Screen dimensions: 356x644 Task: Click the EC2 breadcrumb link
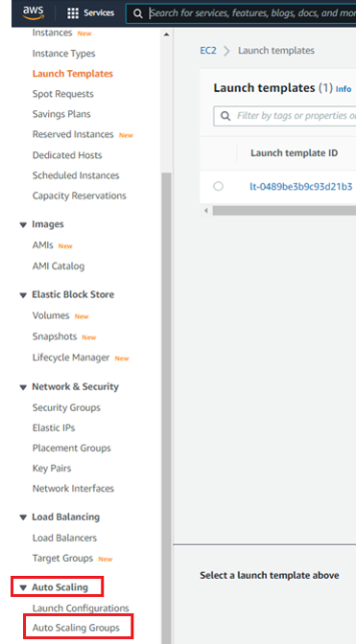coord(208,51)
